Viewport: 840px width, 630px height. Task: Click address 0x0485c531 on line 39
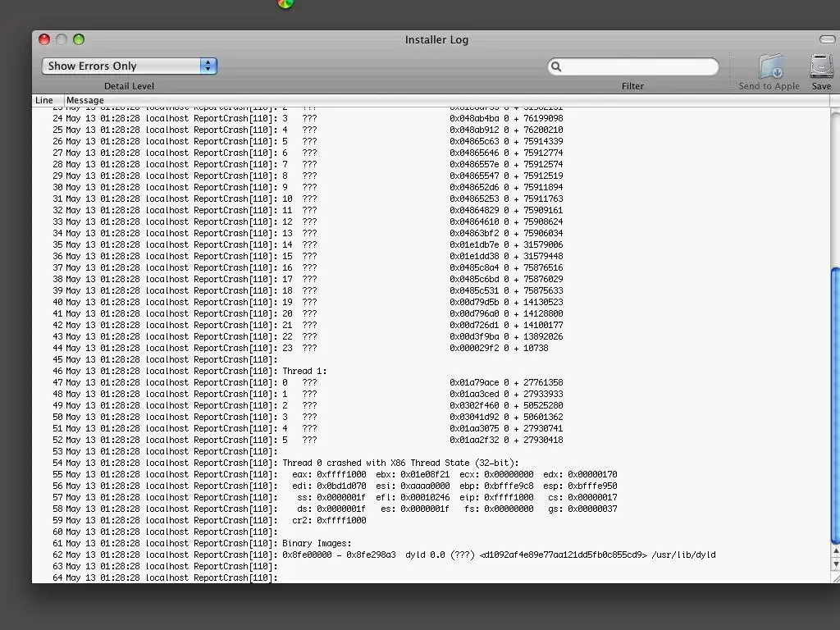pos(474,291)
